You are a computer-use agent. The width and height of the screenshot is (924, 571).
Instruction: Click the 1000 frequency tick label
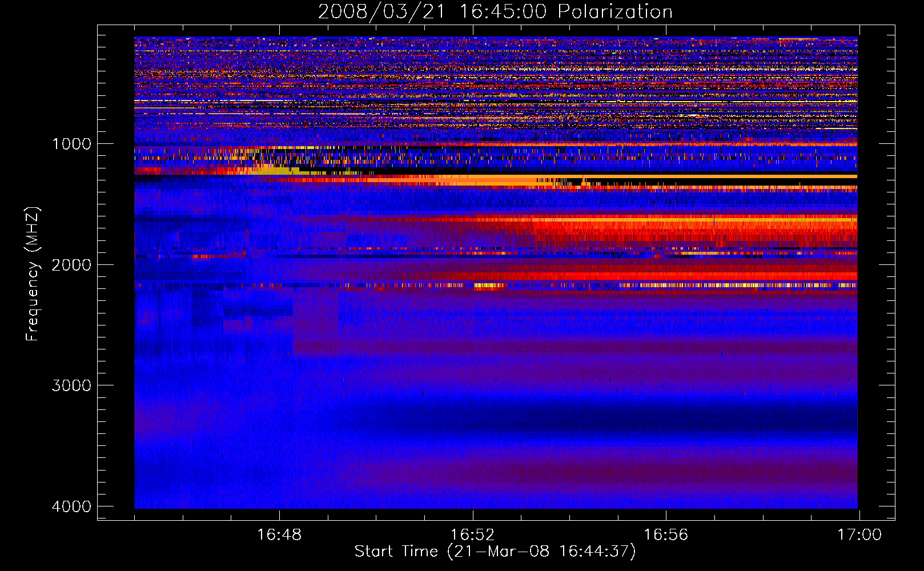pos(71,144)
